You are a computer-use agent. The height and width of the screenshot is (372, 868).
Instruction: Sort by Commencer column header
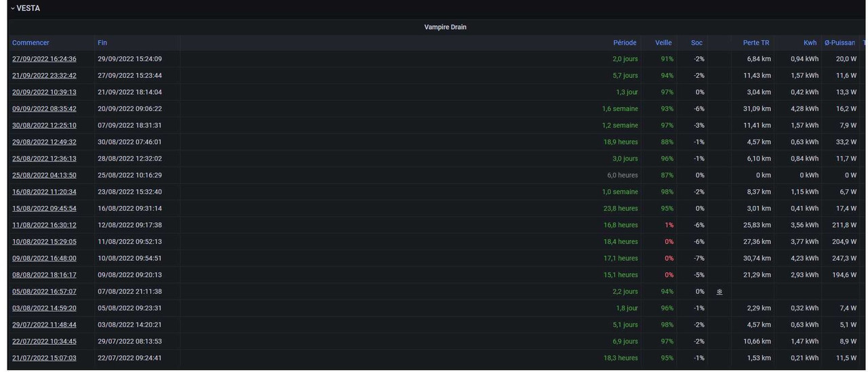pos(31,43)
